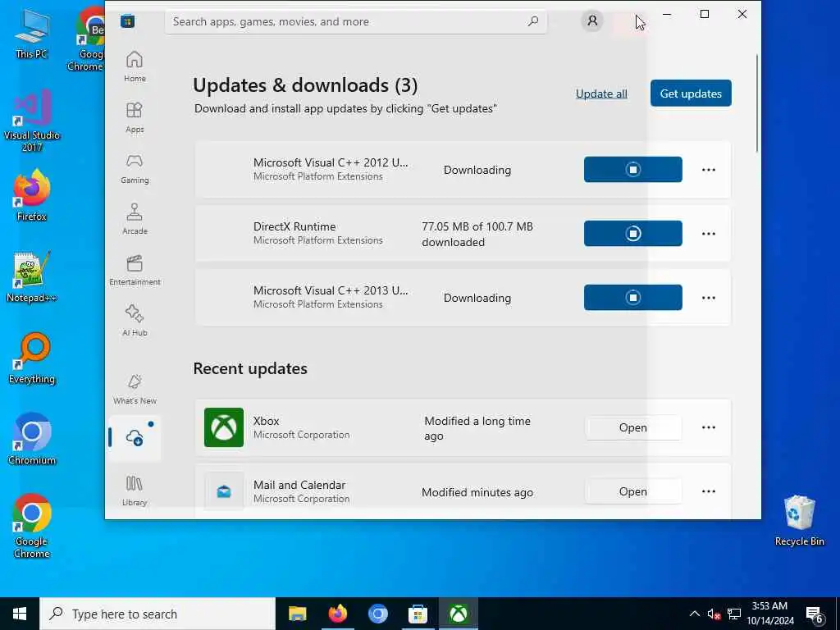Open more options for DirectX Runtime
Image resolution: width=840 pixels, height=630 pixels.
click(708, 234)
